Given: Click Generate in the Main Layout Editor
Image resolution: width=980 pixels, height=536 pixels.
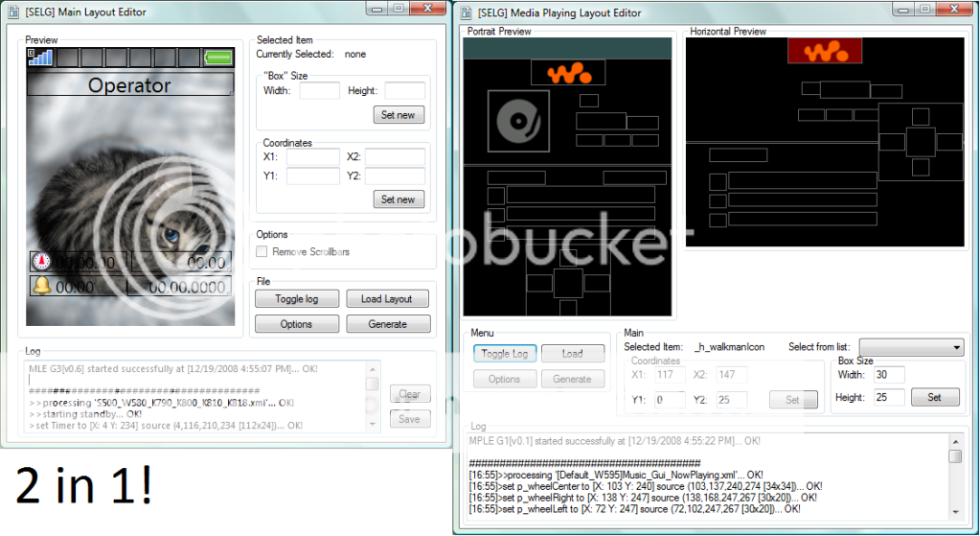Looking at the screenshot, I should point(387,324).
